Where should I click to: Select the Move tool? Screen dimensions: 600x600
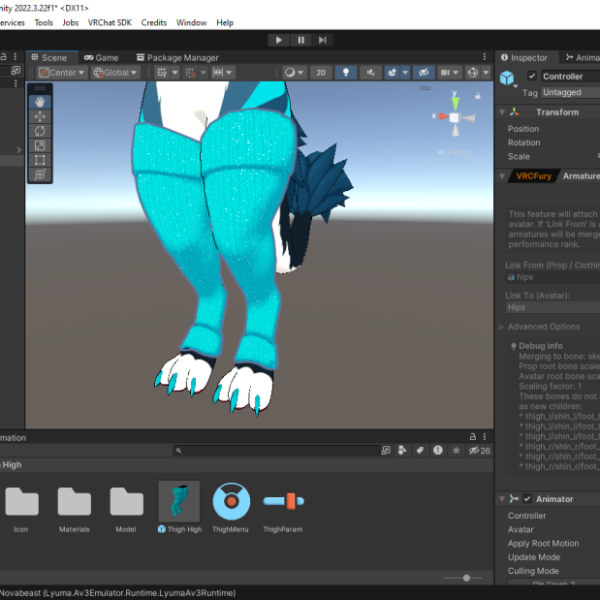[40, 116]
